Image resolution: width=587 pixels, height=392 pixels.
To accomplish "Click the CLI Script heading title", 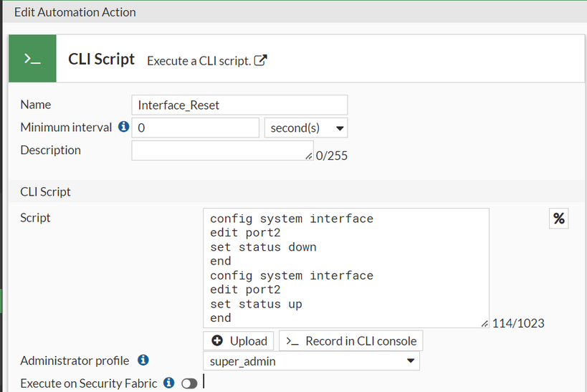I will pyautogui.click(x=101, y=59).
